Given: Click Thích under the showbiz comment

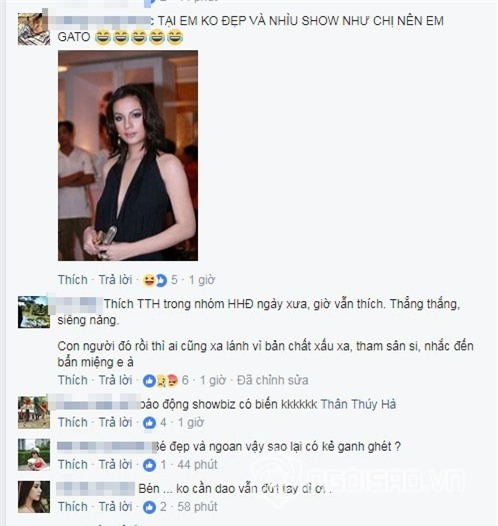Looking at the screenshot, I should 73,423.
